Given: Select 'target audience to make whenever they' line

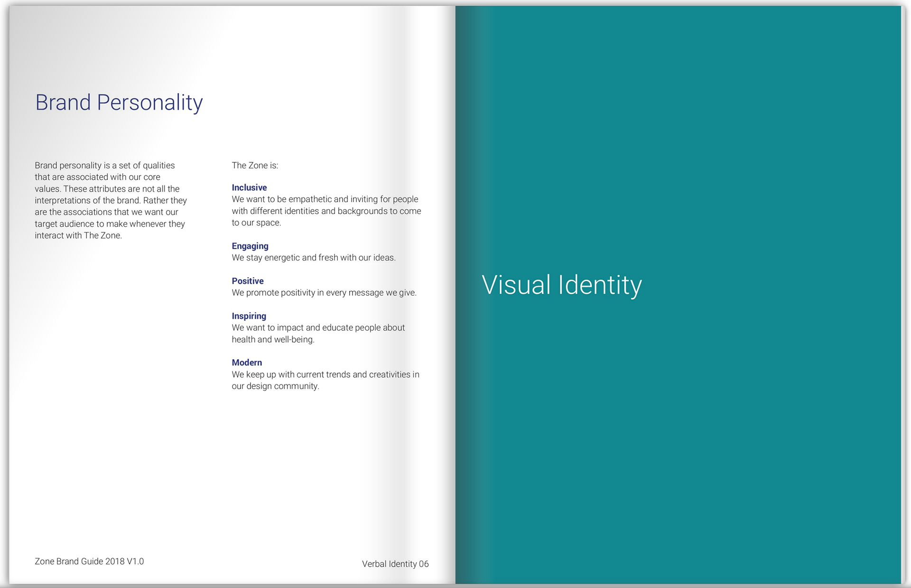Looking at the screenshot, I should pyautogui.click(x=110, y=224).
